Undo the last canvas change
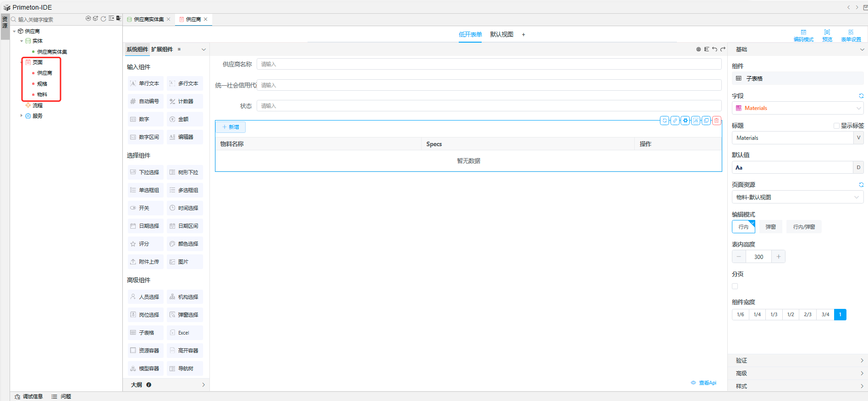This screenshot has height=401, width=868. tap(714, 49)
